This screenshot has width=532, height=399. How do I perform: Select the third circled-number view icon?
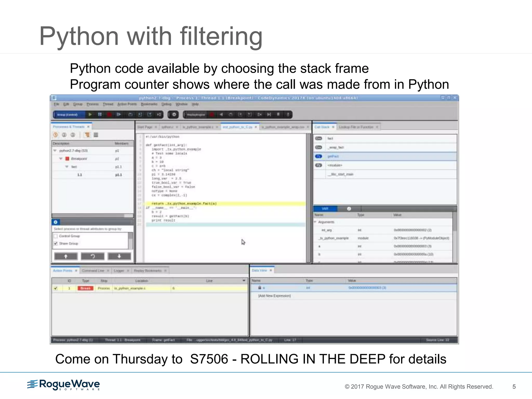[73, 135]
